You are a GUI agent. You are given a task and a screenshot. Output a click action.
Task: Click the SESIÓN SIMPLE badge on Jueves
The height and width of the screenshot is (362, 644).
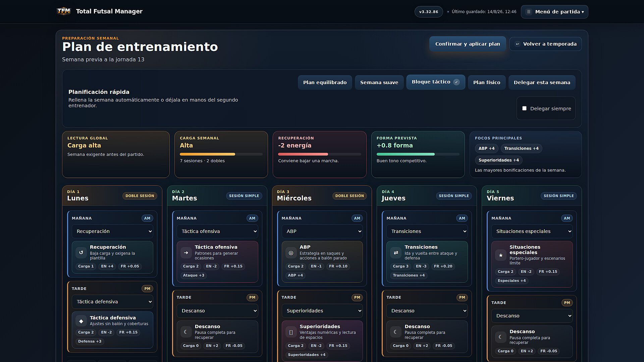454,196
